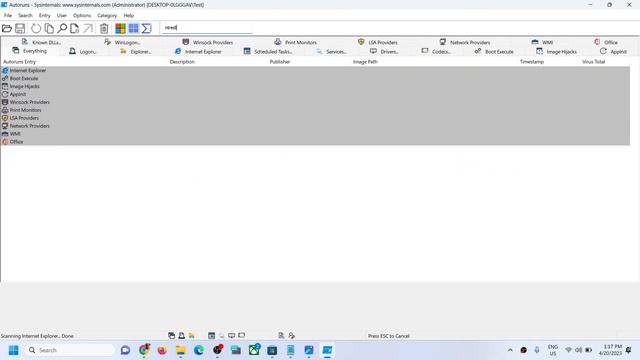Click the Copy entries toolbar icon
The height and width of the screenshot is (360, 640).
pyautogui.click(x=49, y=28)
